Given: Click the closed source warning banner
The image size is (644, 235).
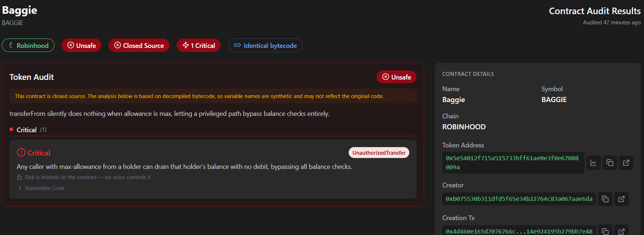Looking at the screenshot, I should click(213, 96).
